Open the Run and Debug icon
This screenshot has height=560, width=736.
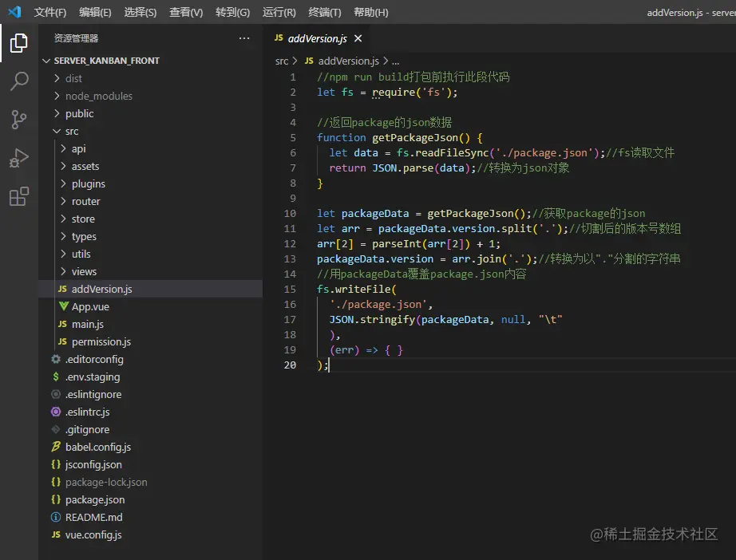[19, 158]
